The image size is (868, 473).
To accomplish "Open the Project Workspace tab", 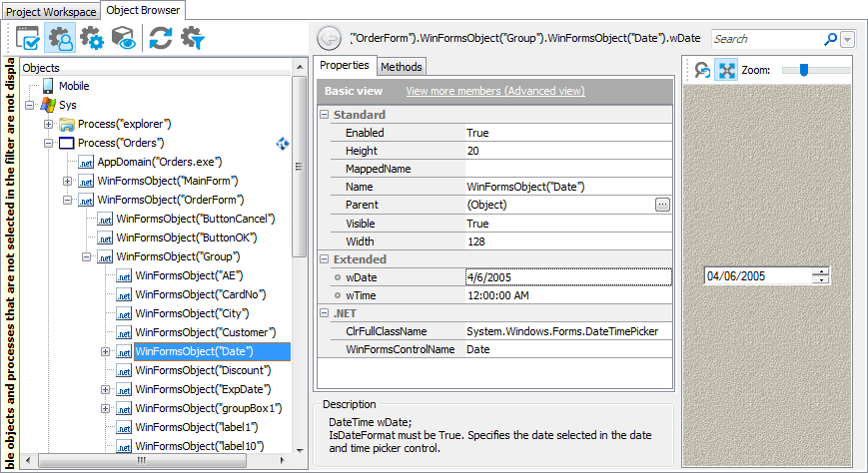I will (51, 11).
